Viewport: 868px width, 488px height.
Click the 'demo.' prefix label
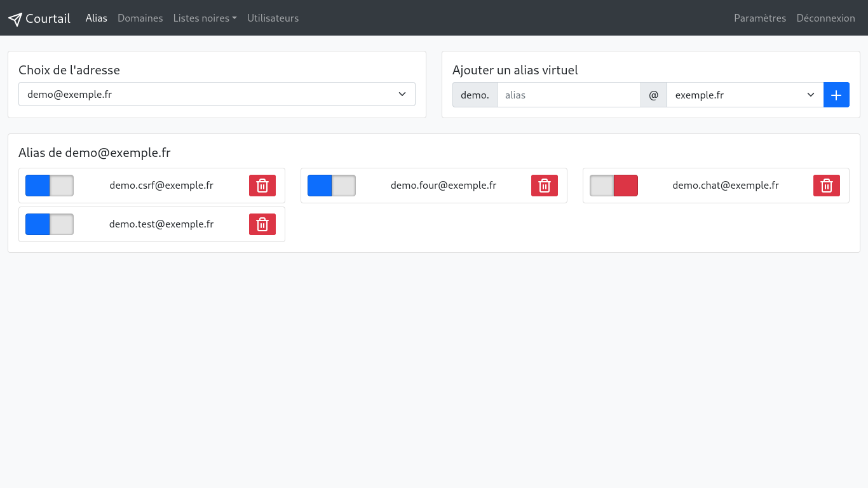click(475, 95)
